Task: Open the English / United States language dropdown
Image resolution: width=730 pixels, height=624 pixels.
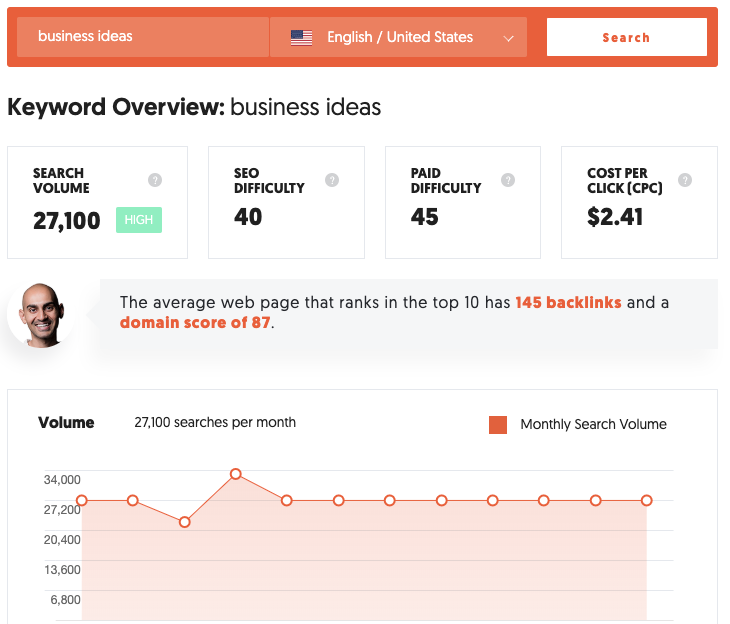Action: point(399,37)
